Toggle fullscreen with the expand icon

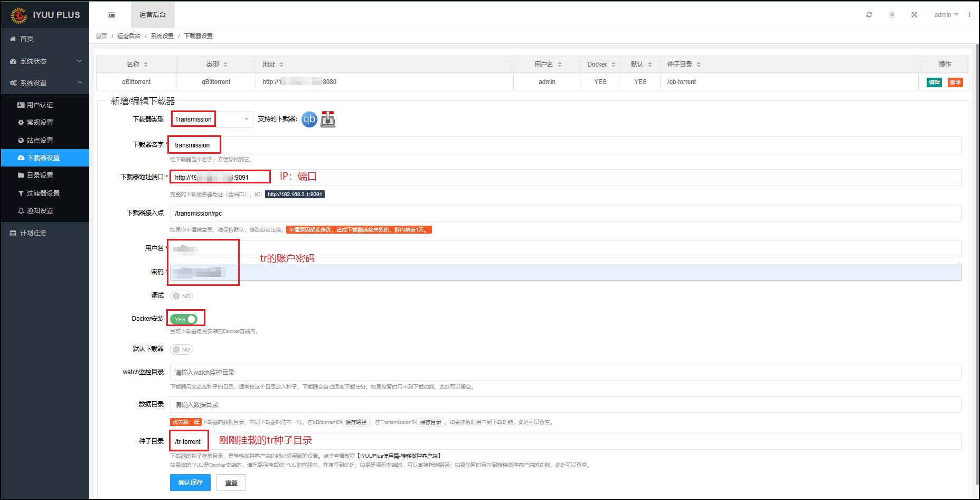[x=915, y=15]
